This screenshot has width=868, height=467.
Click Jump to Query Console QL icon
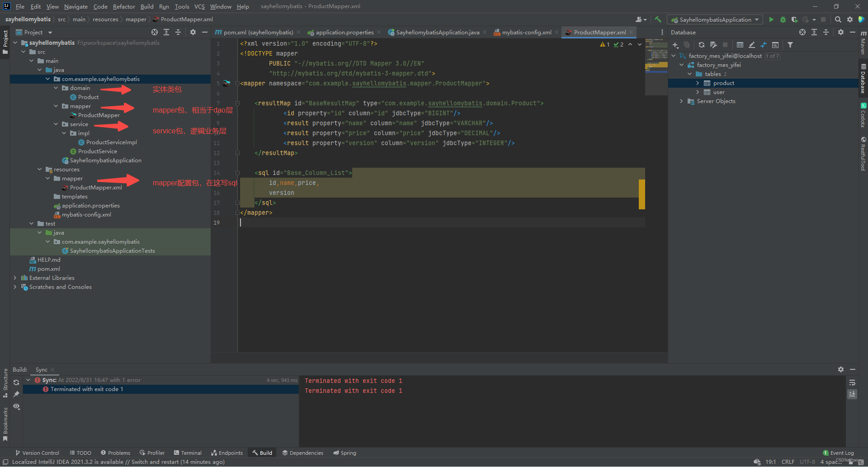pos(775,45)
